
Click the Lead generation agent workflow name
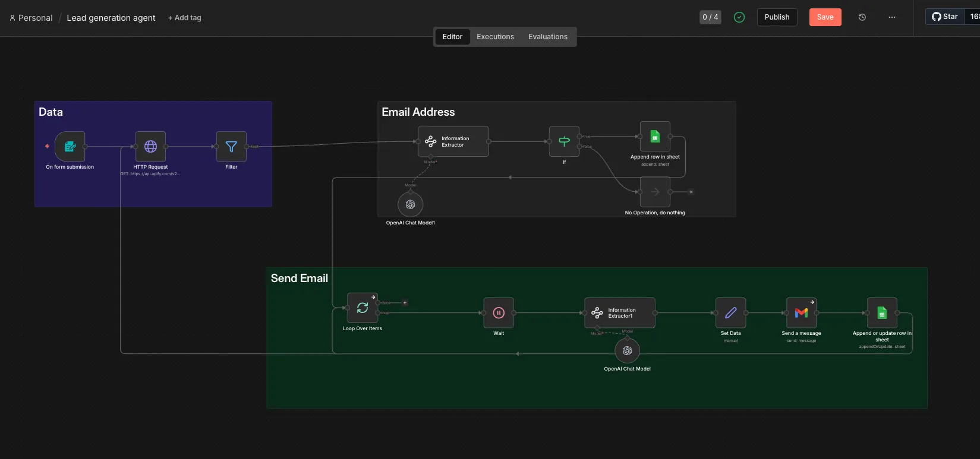[x=111, y=18]
